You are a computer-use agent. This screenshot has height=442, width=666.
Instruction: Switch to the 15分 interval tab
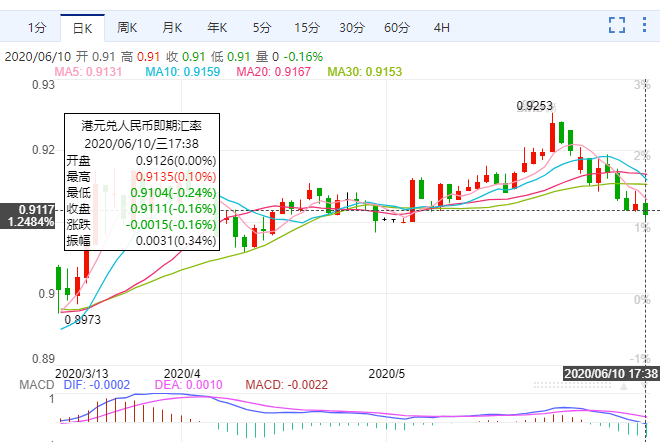pyautogui.click(x=307, y=26)
